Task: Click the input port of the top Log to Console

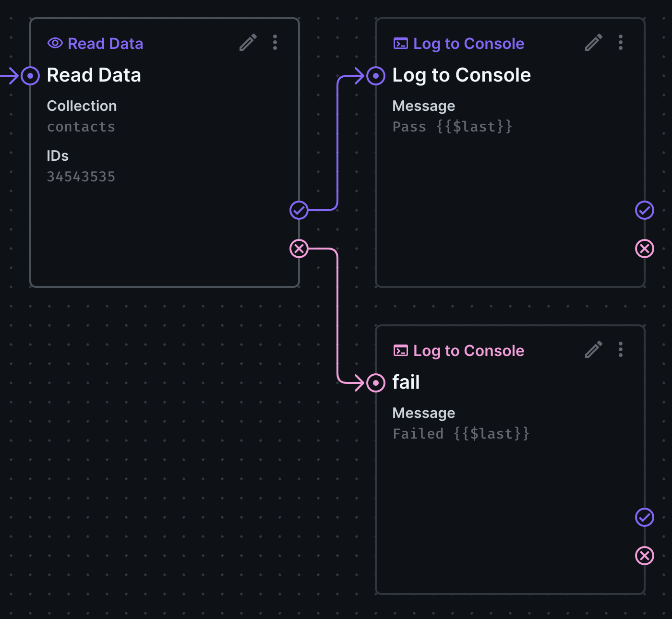Action: point(375,75)
